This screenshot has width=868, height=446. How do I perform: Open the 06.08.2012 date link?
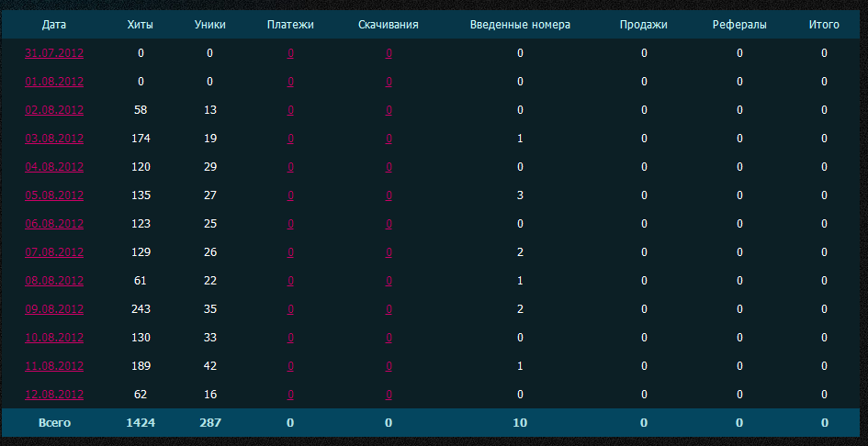click(54, 224)
